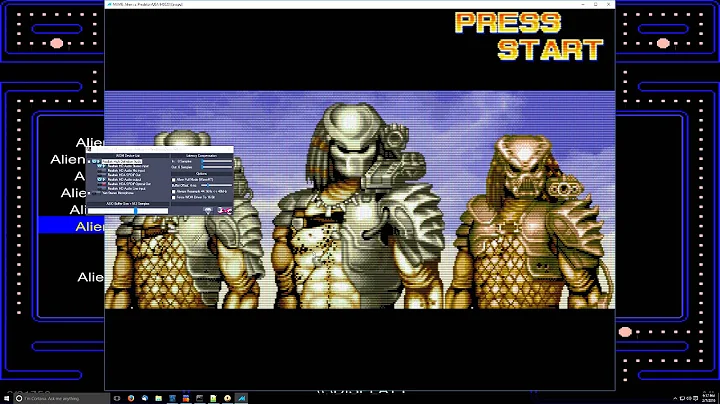720x404 pixels.
Task: Toggle checkbox beside Microphone device entry
Action: [89, 193]
